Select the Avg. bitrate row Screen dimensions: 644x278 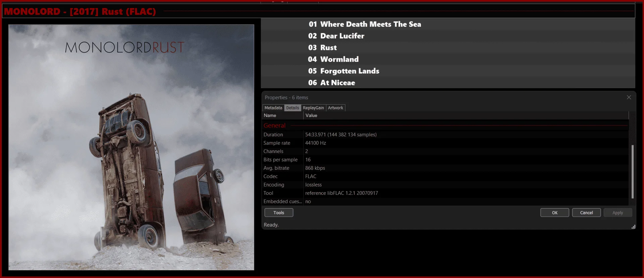(445, 168)
